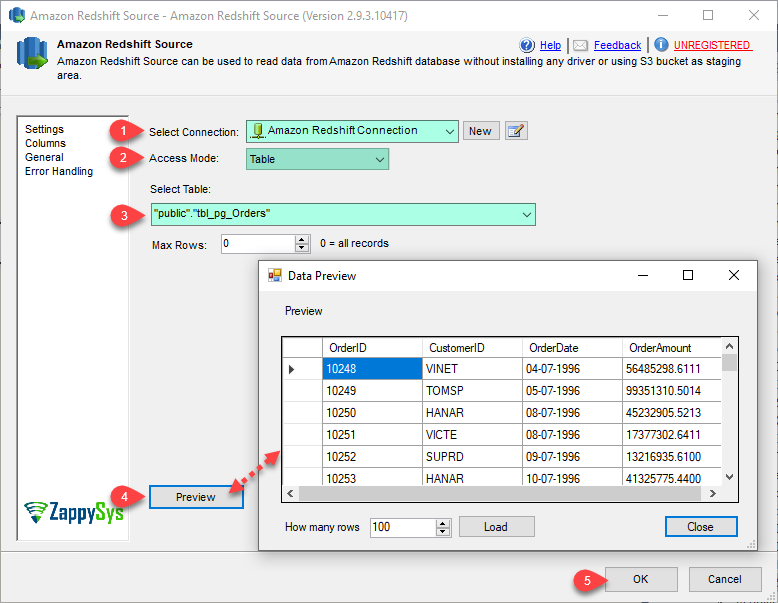
Task: Click the blue information icon beside UNREGISTERED
Action: (x=661, y=45)
